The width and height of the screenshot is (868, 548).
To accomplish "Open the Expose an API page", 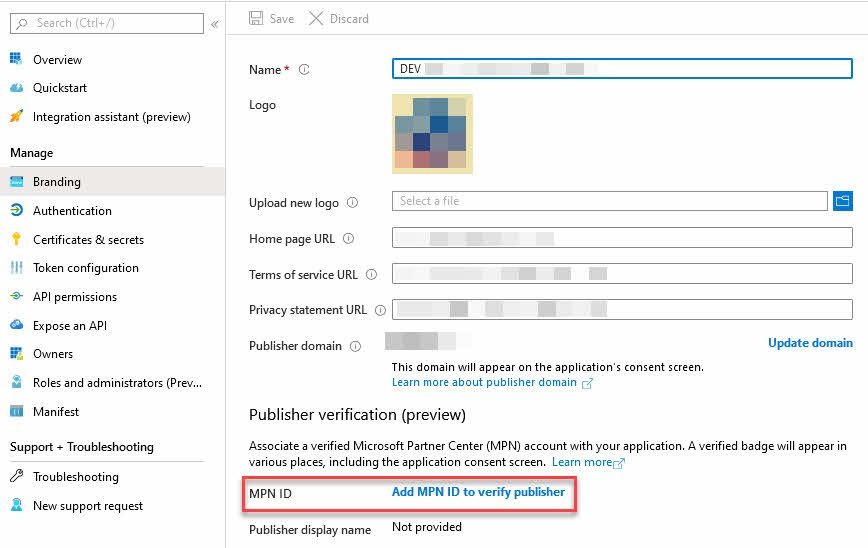I will (x=70, y=325).
